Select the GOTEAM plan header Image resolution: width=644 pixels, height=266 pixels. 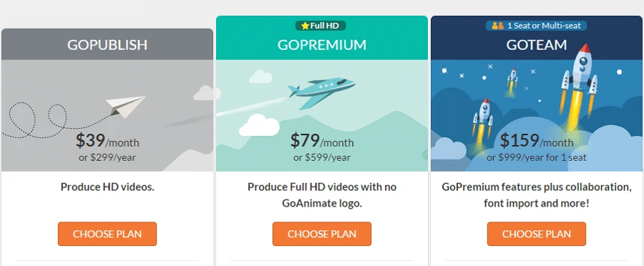pos(537,44)
